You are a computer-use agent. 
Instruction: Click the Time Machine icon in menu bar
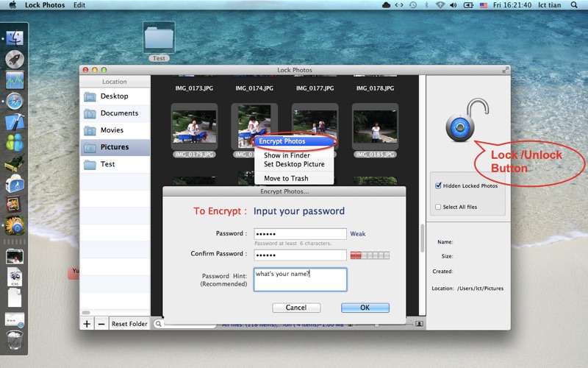pyautogui.click(x=413, y=5)
